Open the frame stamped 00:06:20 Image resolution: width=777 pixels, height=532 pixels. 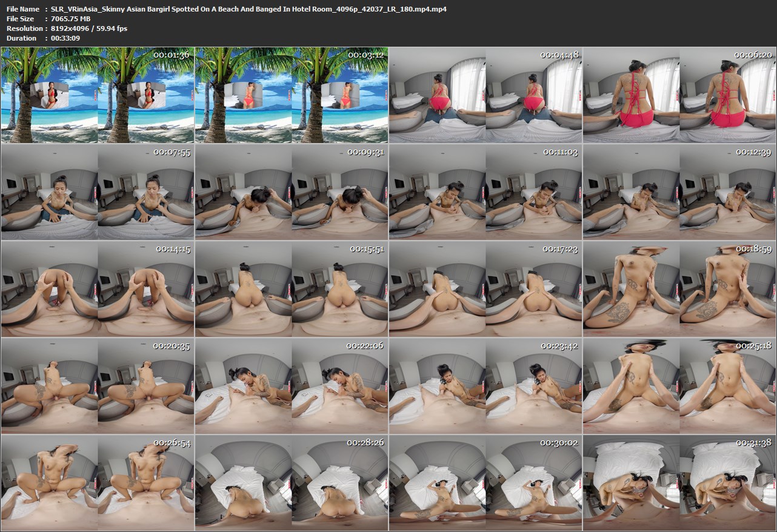[x=679, y=95]
